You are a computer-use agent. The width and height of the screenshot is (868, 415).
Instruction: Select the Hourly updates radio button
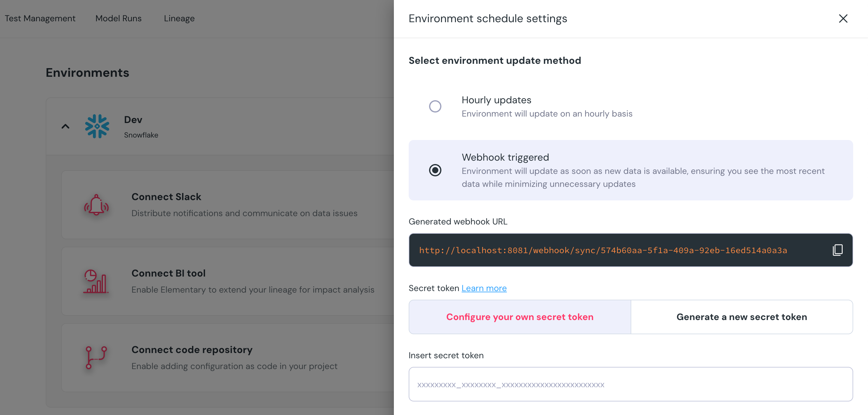[435, 106]
